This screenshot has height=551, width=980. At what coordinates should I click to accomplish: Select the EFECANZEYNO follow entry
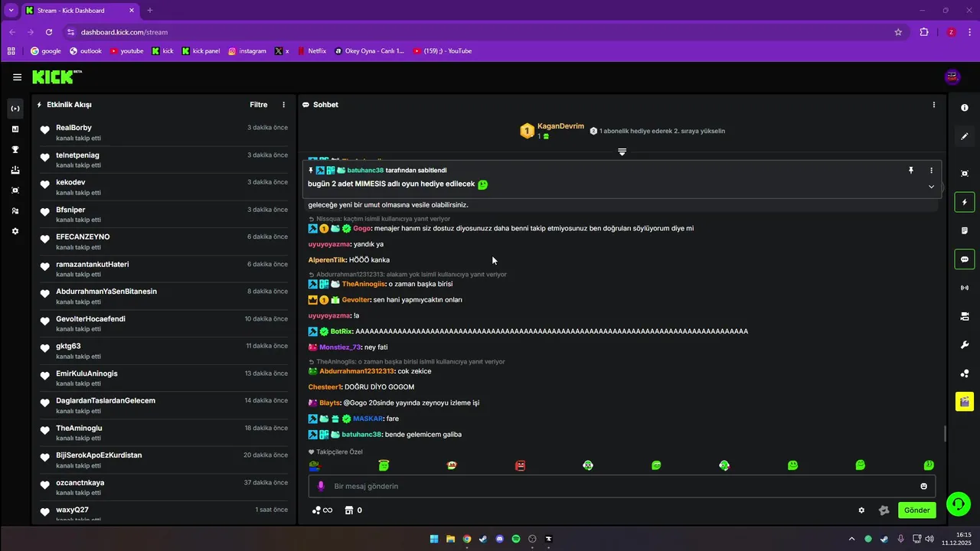click(x=163, y=242)
